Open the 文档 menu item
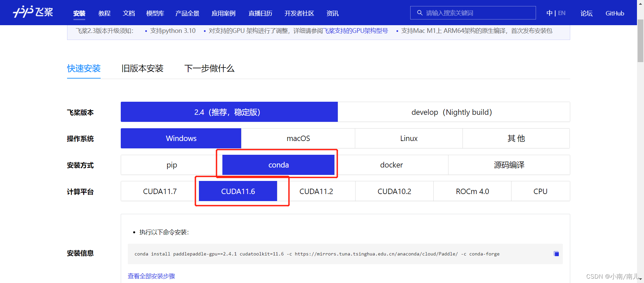This screenshot has height=283, width=644. [x=129, y=13]
